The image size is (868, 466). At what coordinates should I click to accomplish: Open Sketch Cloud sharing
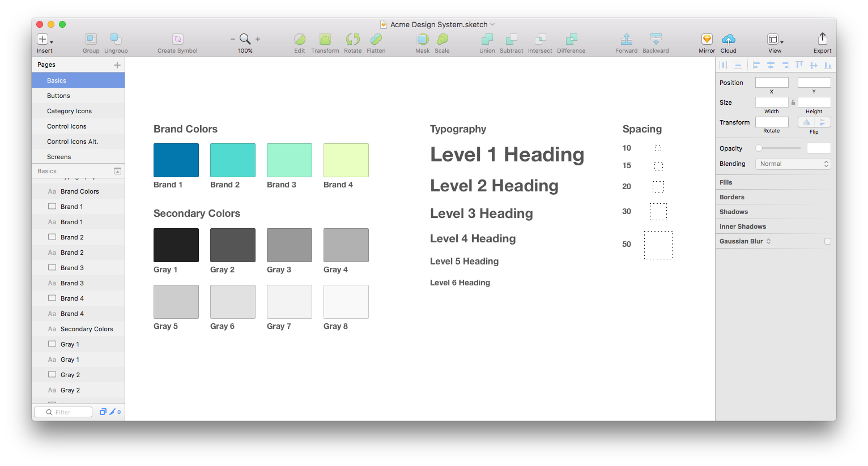(728, 39)
